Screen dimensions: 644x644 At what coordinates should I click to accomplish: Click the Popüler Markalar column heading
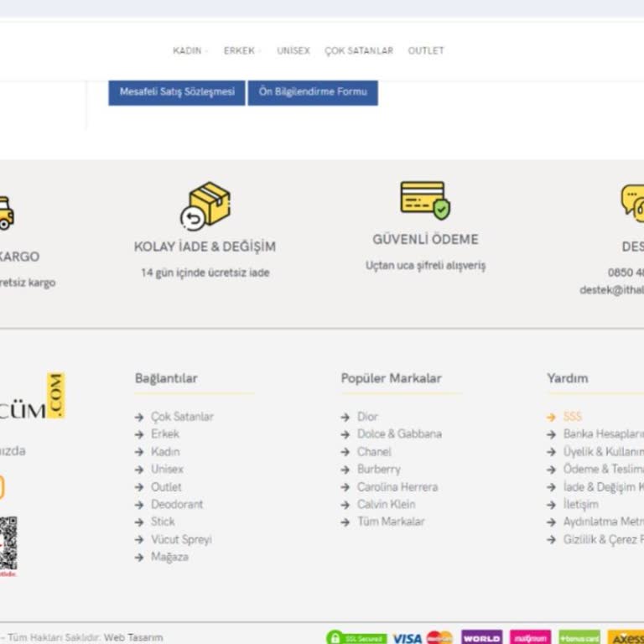[391, 378]
